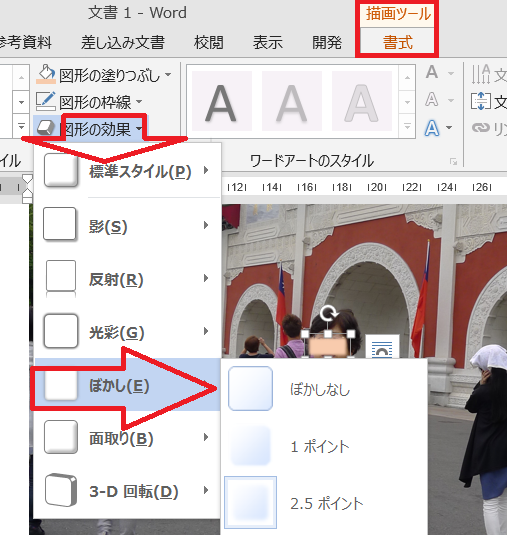Viewport: 507px width, 535px height.
Task: Switch to the 開発 tab
Action: click(x=327, y=43)
